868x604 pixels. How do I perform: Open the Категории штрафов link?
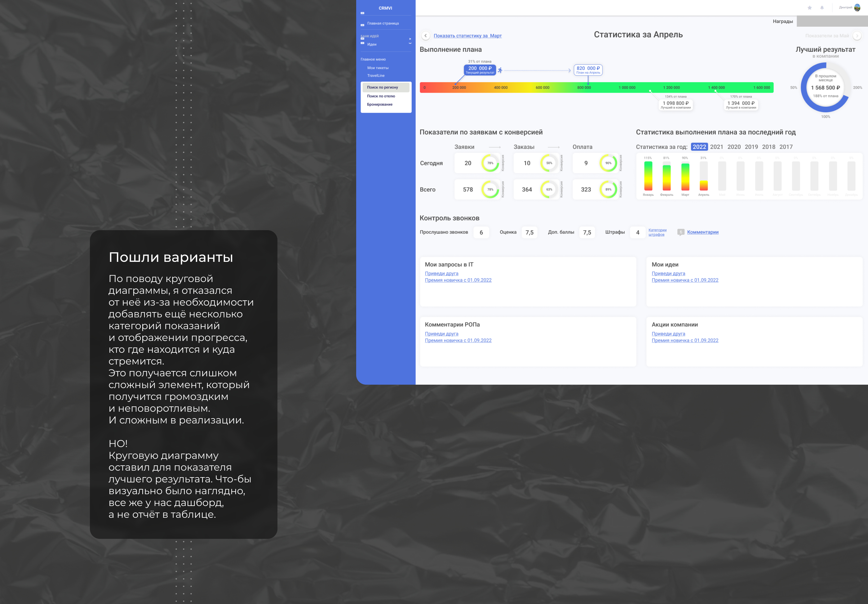(657, 232)
